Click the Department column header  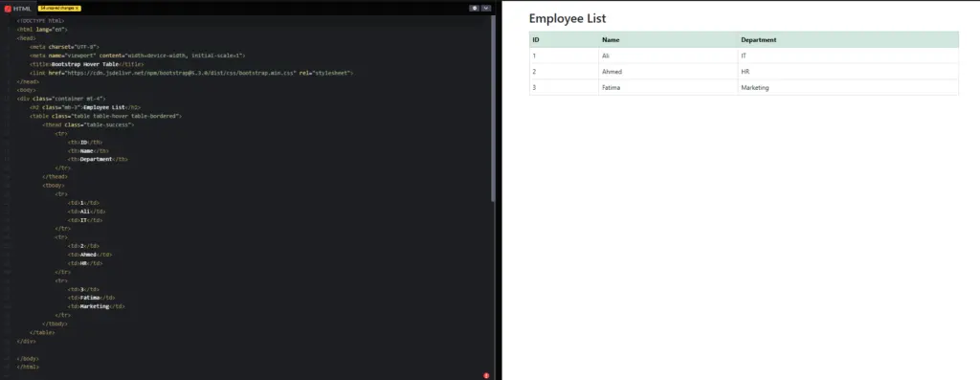pyautogui.click(x=848, y=39)
